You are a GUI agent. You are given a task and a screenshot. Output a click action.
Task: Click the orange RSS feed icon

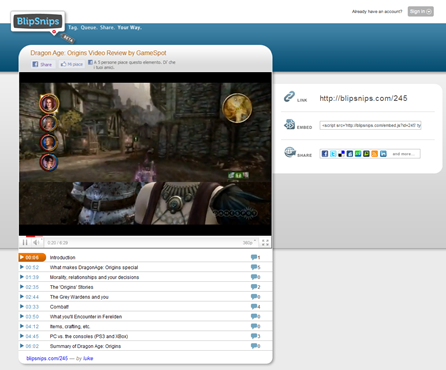pos(375,154)
